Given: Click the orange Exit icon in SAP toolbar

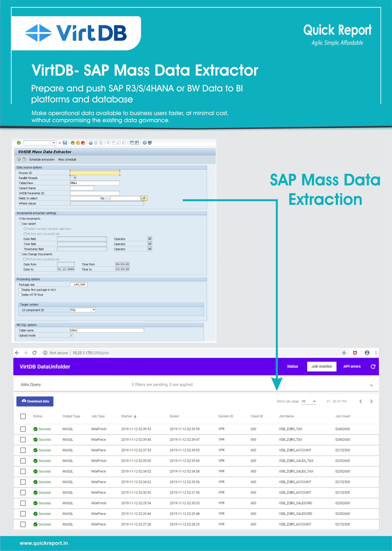Looking at the screenshot, I should tap(78, 143).
